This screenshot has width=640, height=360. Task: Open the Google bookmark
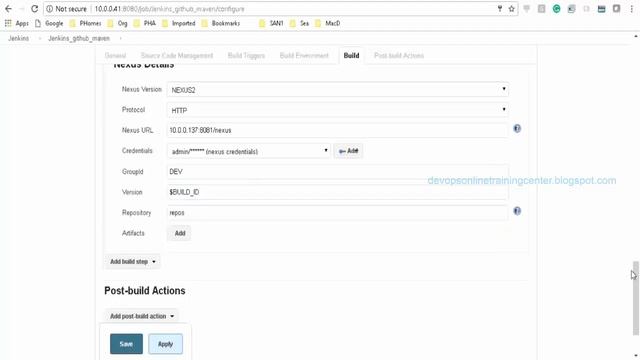click(x=49, y=23)
